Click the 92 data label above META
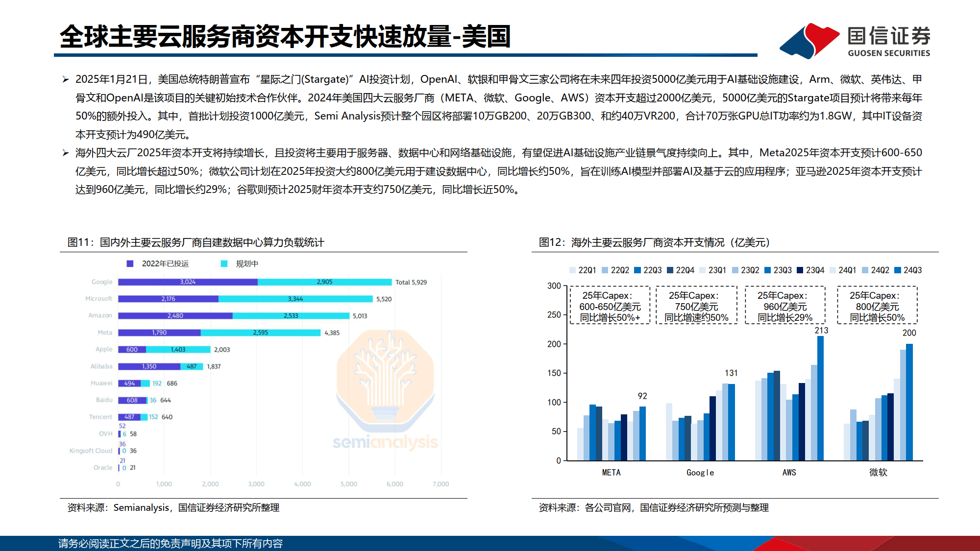Image resolution: width=980 pixels, height=551 pixels. click(642, 396)
